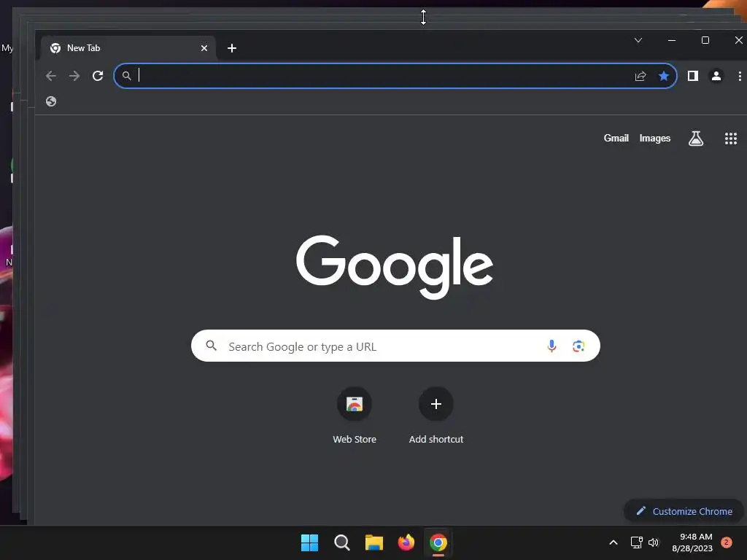Open the Windows Start menu
The image size is (747, 560).
309,542
